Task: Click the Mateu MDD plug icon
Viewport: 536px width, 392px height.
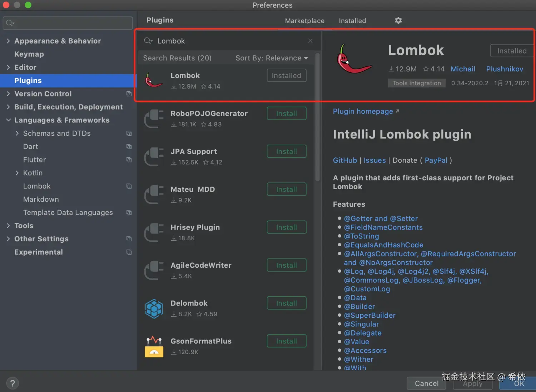Action: (154, 194)
